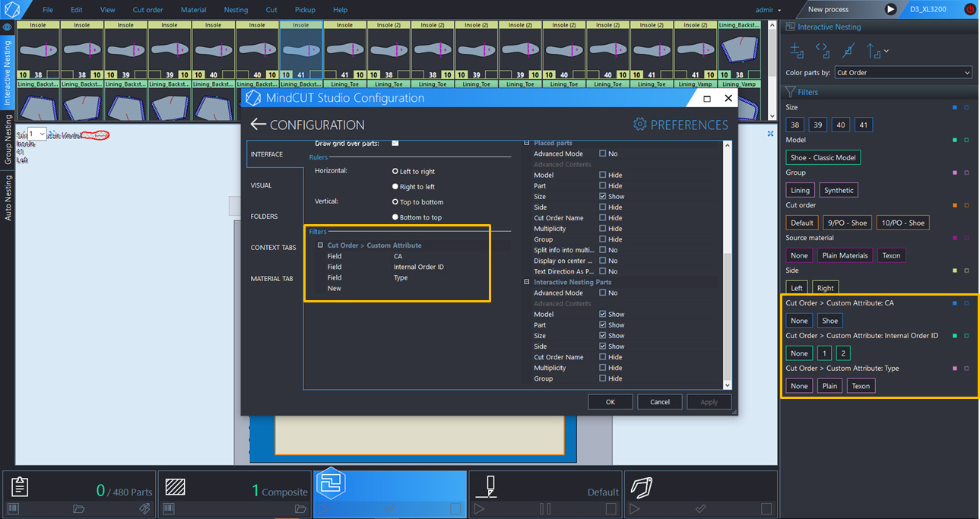The width and height of the screenshot is (980, 519).
Task: Click the play icon in the Default cut tile
Action: pos(479,508)
